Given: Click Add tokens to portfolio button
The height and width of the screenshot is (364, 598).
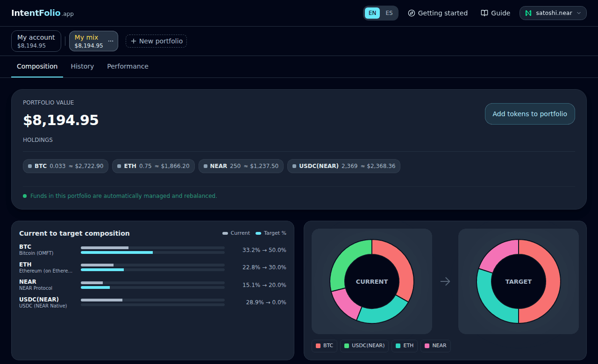Looking at the screenshot, I should (530, 114).
